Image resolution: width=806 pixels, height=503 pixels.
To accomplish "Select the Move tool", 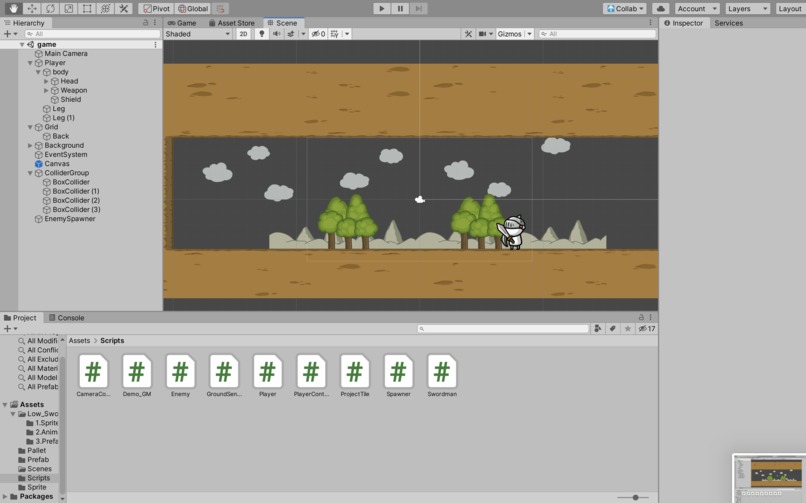I will [32, 8].
